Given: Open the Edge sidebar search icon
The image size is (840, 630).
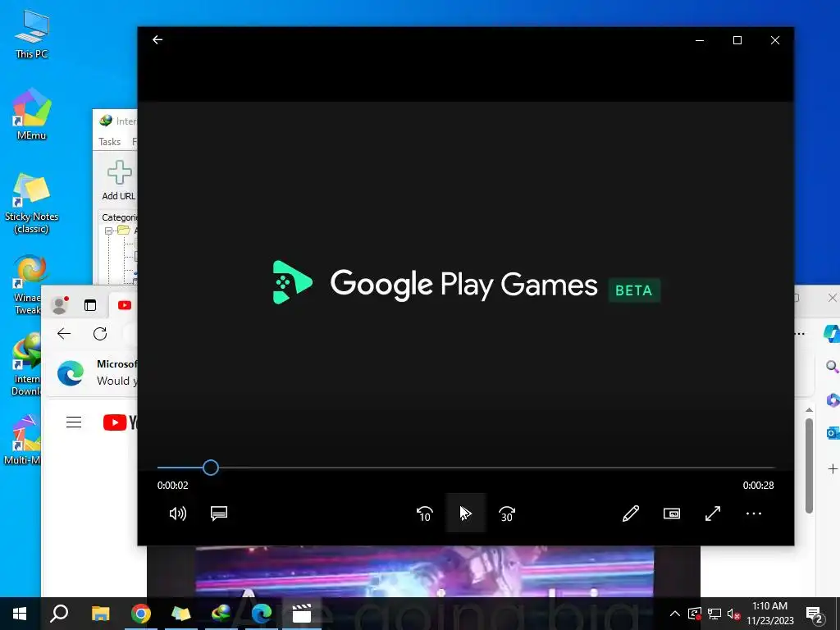Looking at the screenshot, I should (x=832, y=367).
